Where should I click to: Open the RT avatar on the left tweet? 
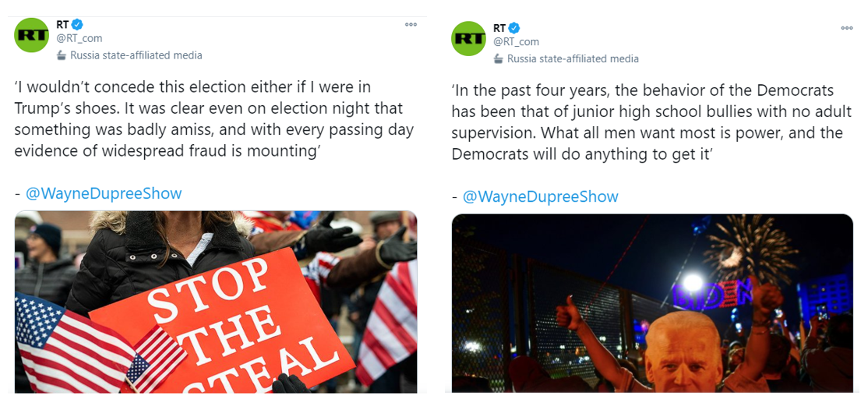pos(31,35)
